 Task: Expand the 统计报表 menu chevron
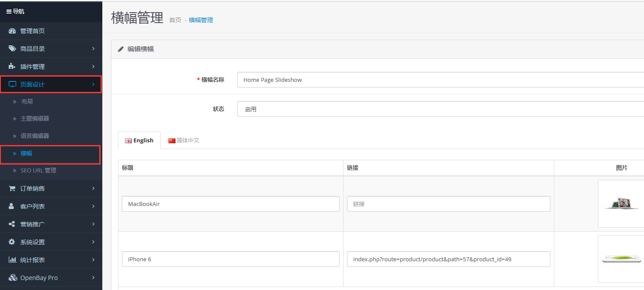(93, 260)
